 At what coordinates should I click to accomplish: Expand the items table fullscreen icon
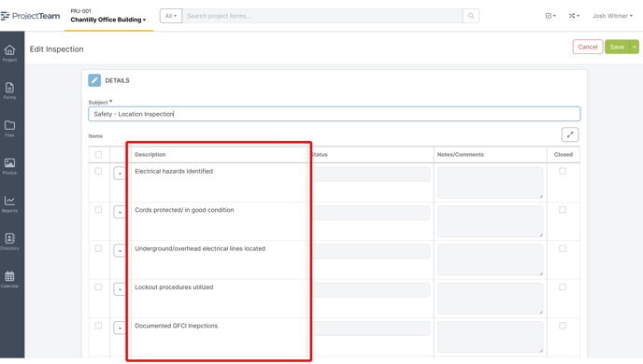tap(570, 134)
